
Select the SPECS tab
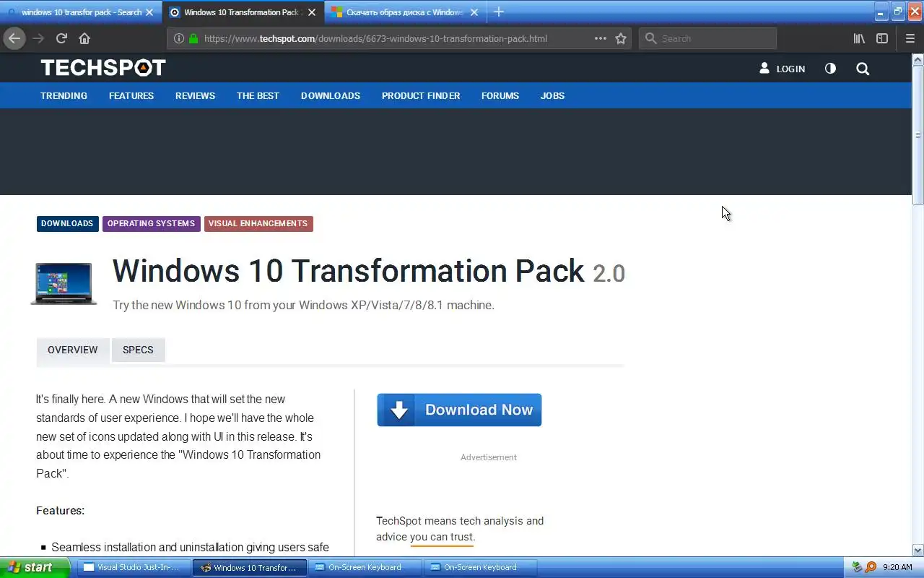point(138,350)
